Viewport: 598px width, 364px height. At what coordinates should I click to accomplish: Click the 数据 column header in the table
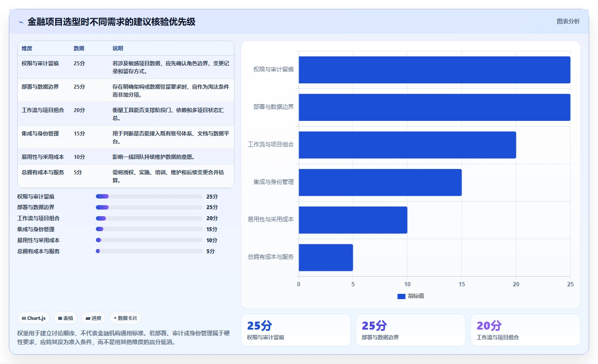(x=79, y=49)
